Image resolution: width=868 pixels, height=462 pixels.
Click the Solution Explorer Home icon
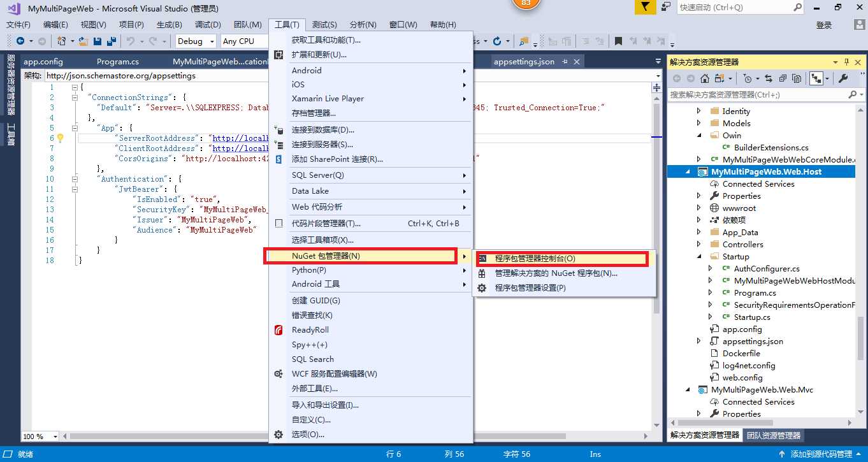[x=705, y=78]
